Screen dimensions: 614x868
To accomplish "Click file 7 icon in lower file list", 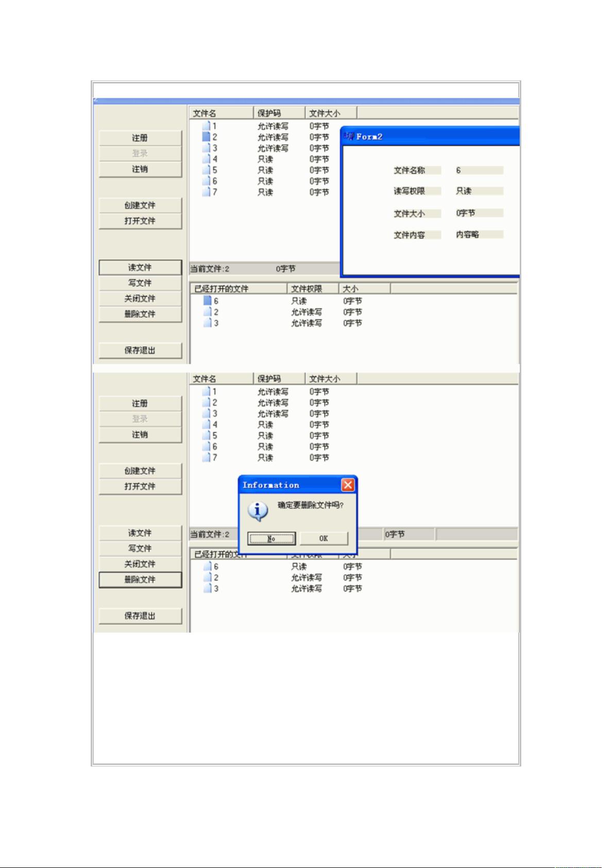I will (207, 457).
